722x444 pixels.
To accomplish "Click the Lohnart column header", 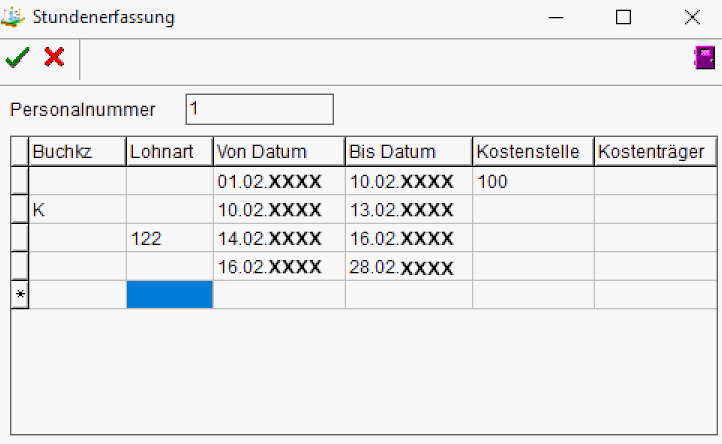I will click(169, 152).
